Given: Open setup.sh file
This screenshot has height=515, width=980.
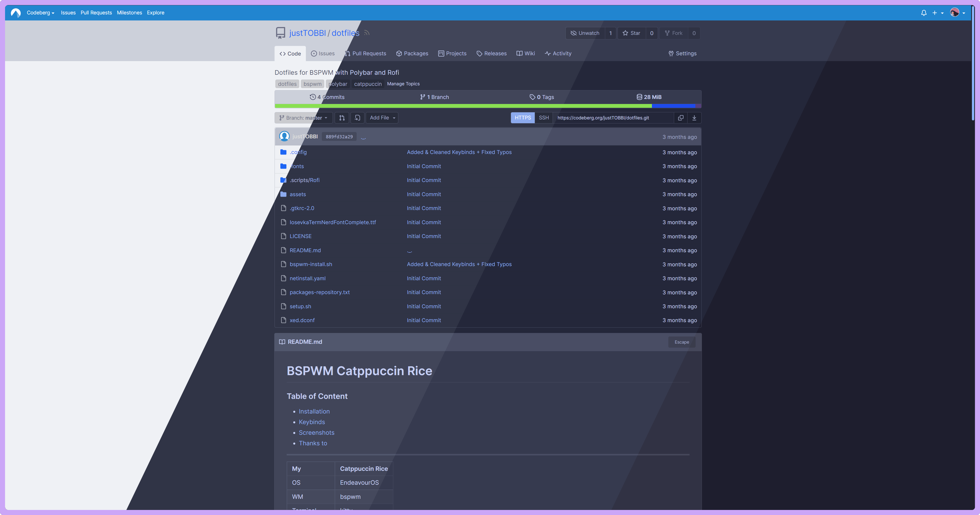Looking at the screenshot, I should pyautogui.click(x=300, y=306).
